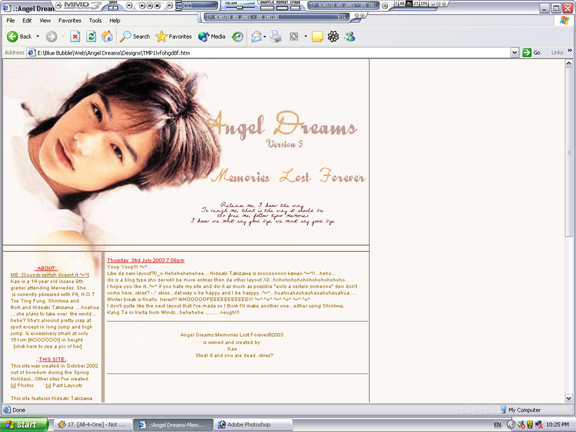Screen dimensions: 576x432
Task: Click the page scrollbar down arrow
Action: 569,398
